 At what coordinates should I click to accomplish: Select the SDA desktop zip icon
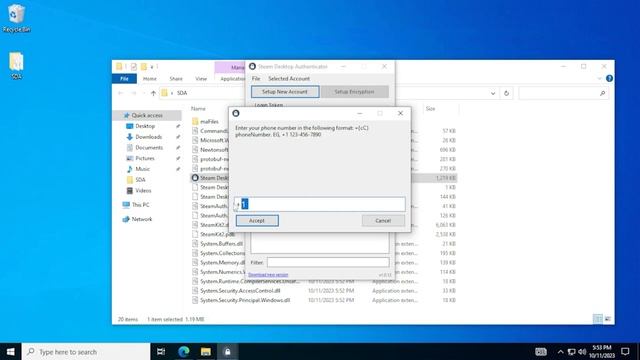[x=16, y=65]
